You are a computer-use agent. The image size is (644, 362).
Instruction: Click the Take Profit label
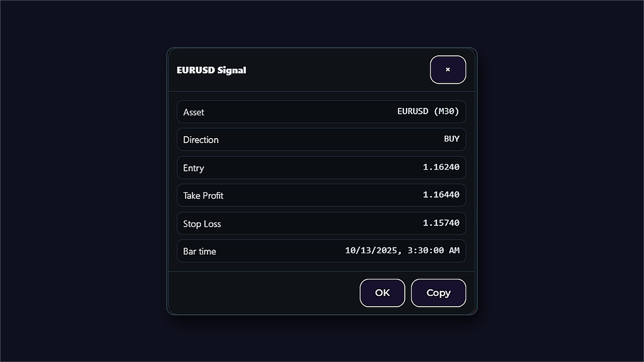pyautogui.click(x=203, y=195)
